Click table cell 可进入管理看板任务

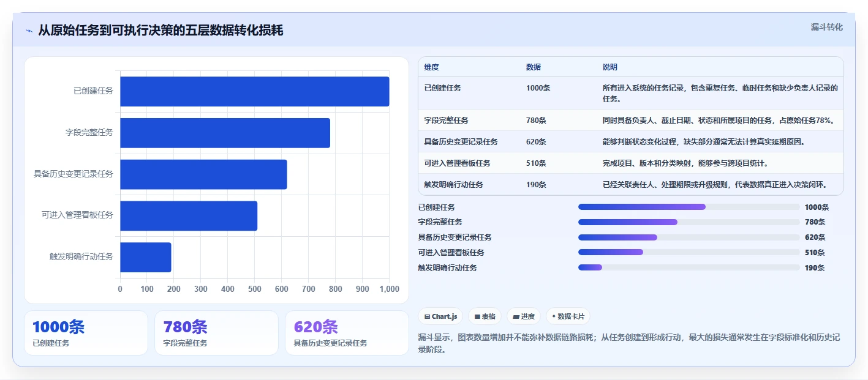458,163
